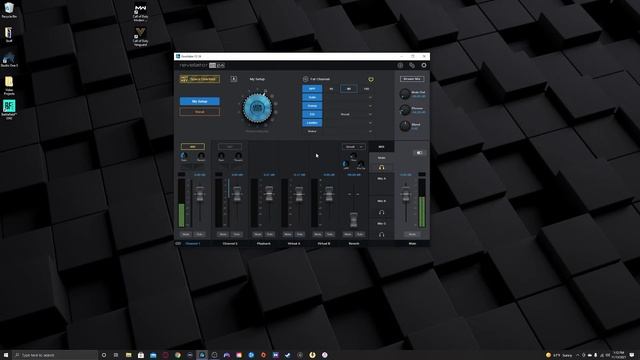This screenshot has height=360, width=640.
Task: Select Video Projects folder on desktop
Action: [x=9, y=86]
